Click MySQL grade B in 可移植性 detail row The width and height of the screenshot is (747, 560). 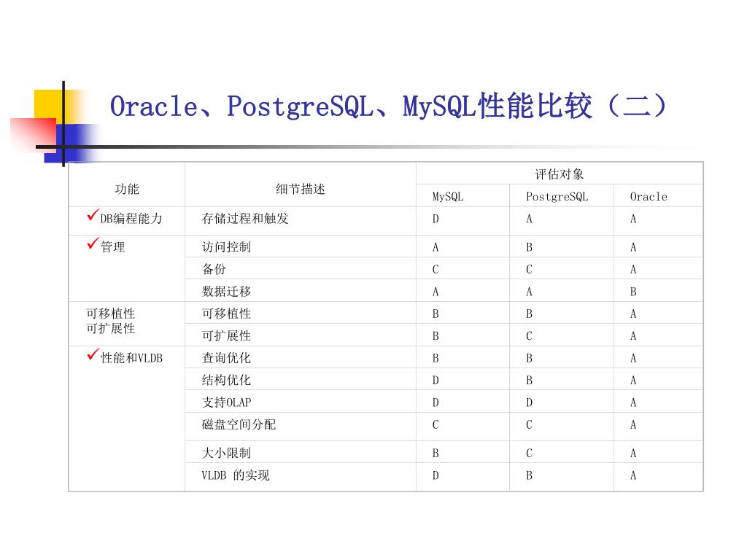(436, 314)
